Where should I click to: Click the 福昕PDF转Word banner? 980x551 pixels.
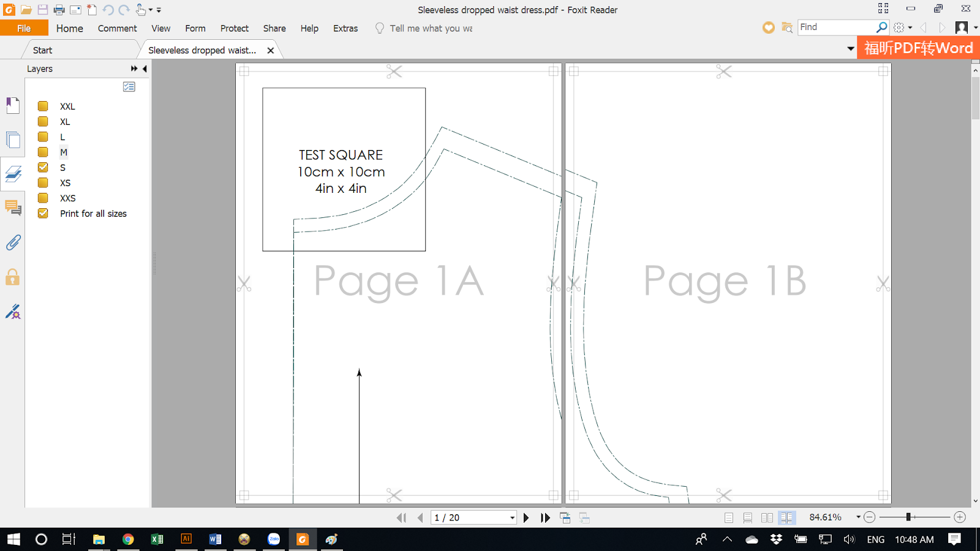click(917, 47)
